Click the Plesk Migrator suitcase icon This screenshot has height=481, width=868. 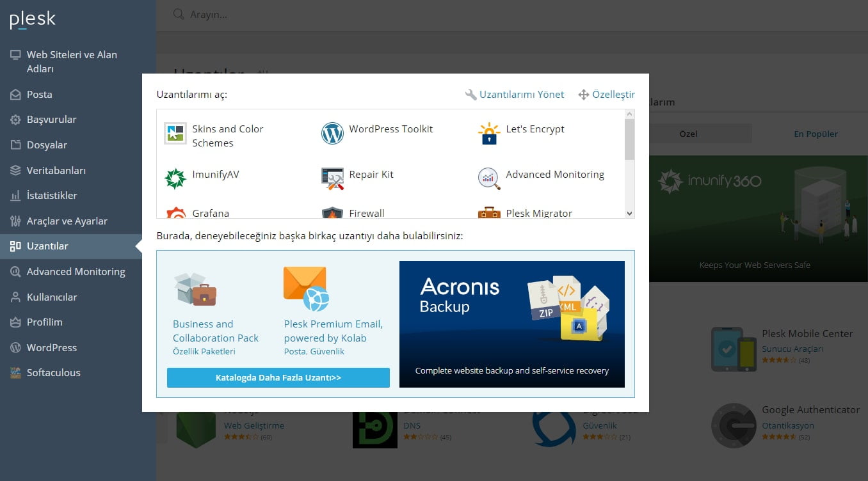(x=489, y=213)
